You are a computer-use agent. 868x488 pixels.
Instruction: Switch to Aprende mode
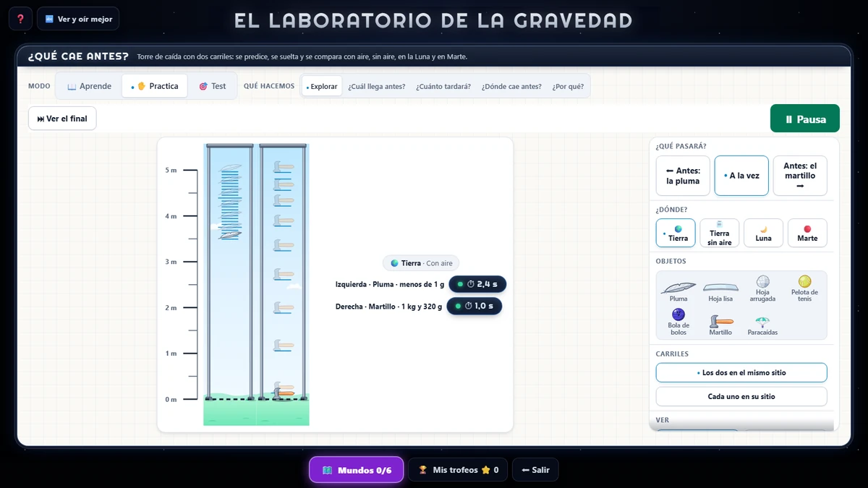tap(89, 86)
